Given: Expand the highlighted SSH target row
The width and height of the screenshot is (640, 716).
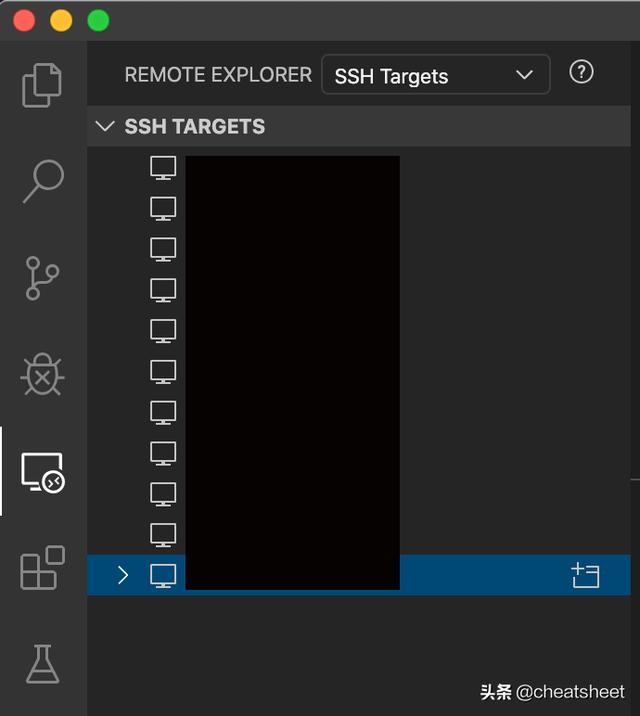Looking at the screenshot, I should (x=122, y=575).
